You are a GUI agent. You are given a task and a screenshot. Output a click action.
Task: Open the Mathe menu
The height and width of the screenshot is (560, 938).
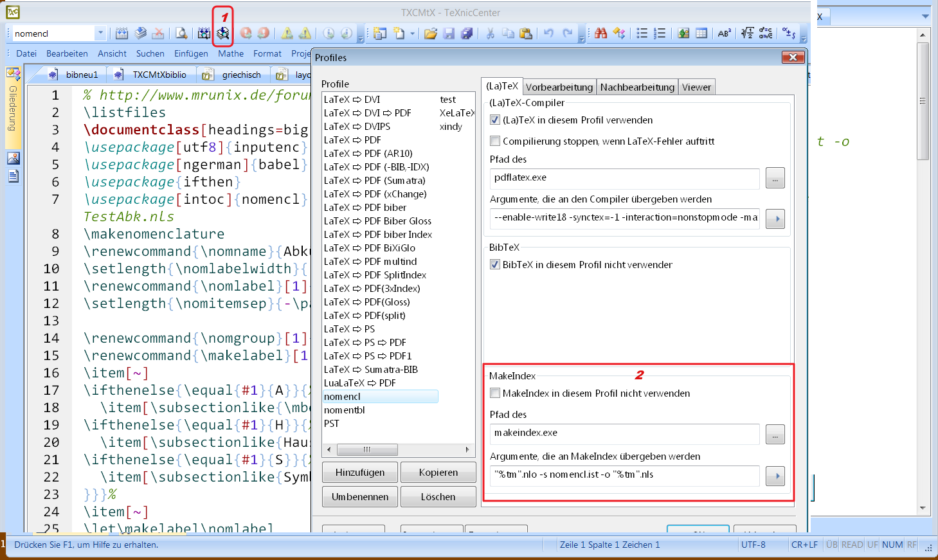pos(231,53)
